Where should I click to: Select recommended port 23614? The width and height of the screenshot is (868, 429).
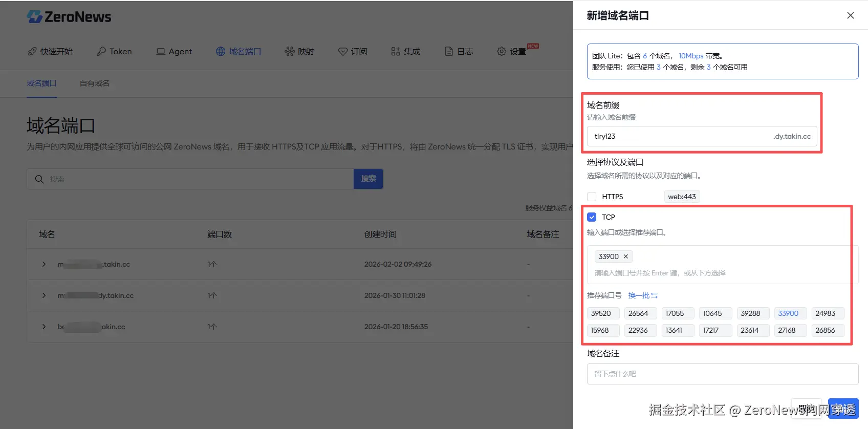pos(753,330)
